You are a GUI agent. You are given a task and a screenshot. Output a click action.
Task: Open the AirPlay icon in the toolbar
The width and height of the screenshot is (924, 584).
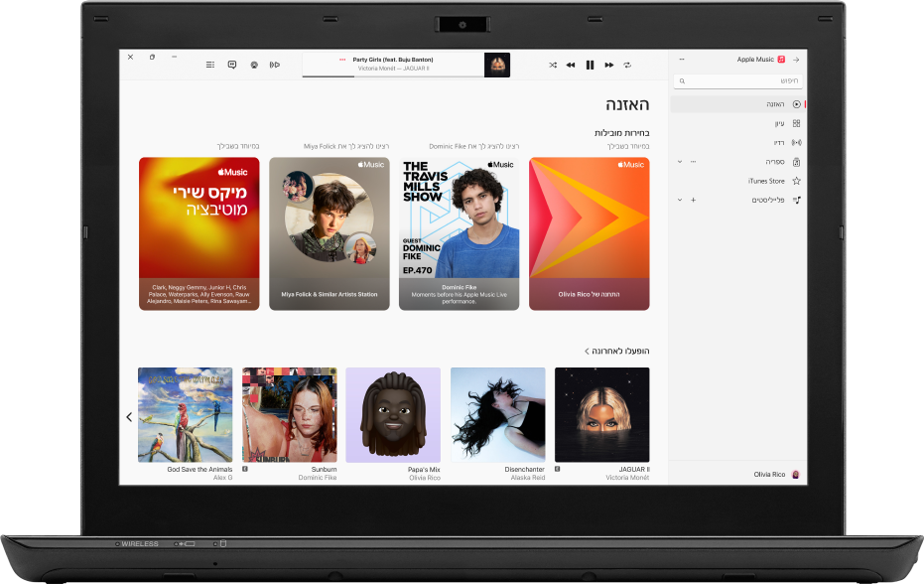point(253,65)
